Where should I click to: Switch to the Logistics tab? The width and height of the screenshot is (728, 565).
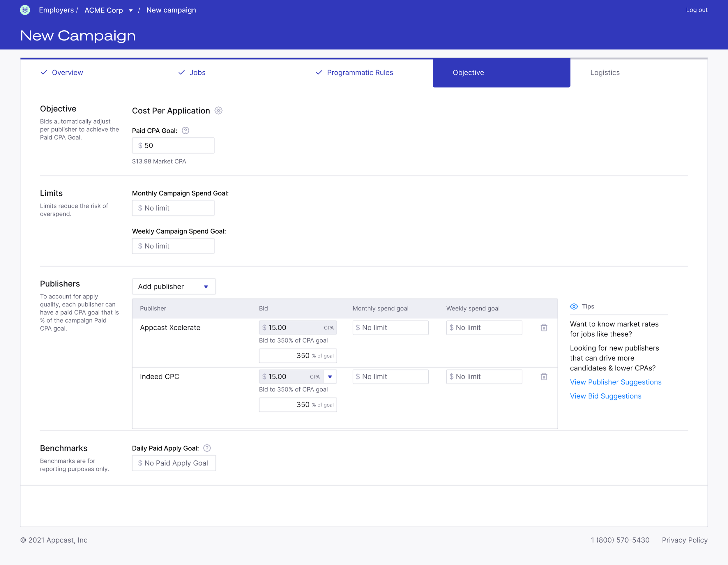605,73
